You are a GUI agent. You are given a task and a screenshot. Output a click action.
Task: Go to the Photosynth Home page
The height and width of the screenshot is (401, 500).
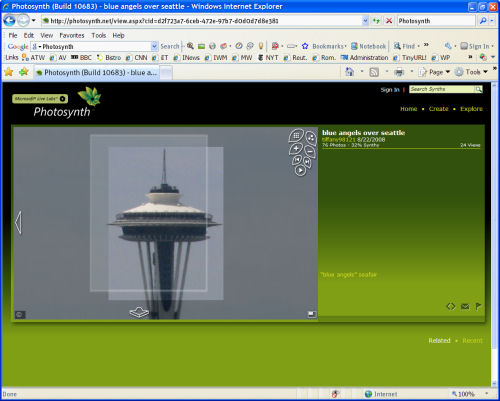click(409, 109)
